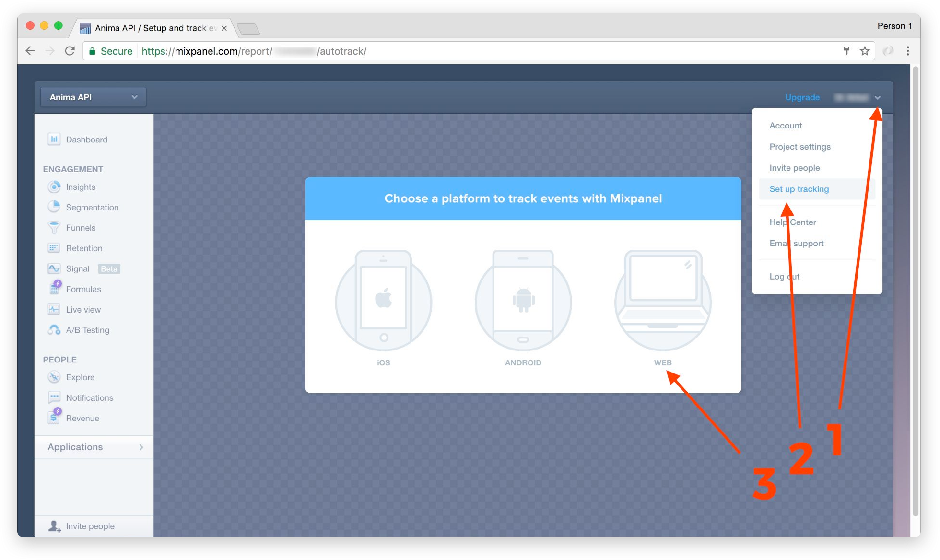This screenshot has height=560, width=940.
Task: Select the Funnels tool
Action: [x=81, y=228]
